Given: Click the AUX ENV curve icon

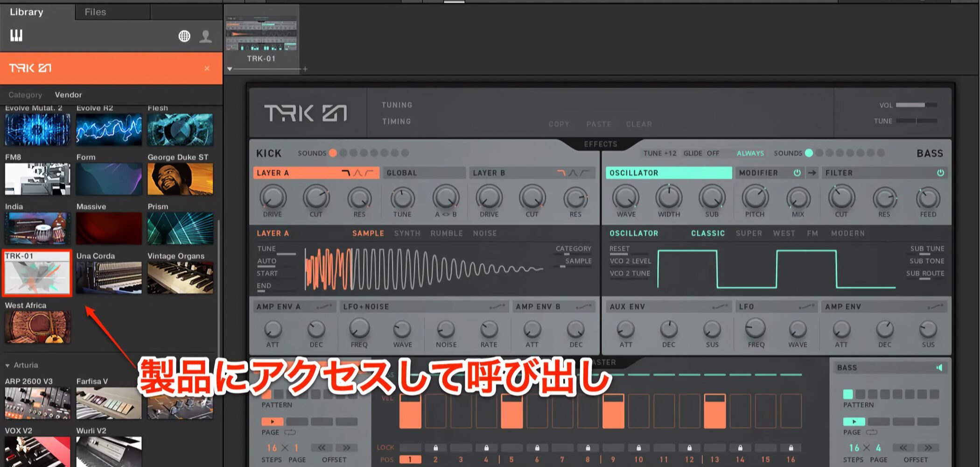Looking at the screenshot, I should 721,307.
